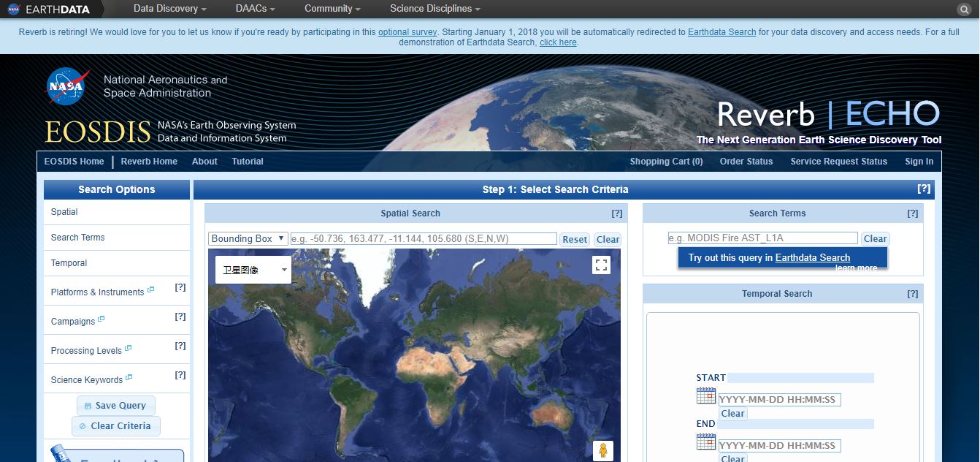980x462 pixels.
Task: Open help [?] for Temporal Search
Action: coord(913,294)
